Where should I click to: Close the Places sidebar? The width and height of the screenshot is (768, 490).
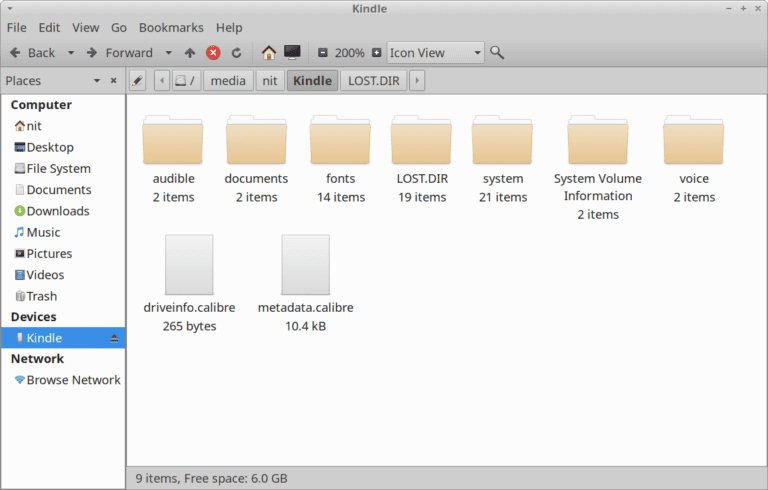tap(114, 81)
